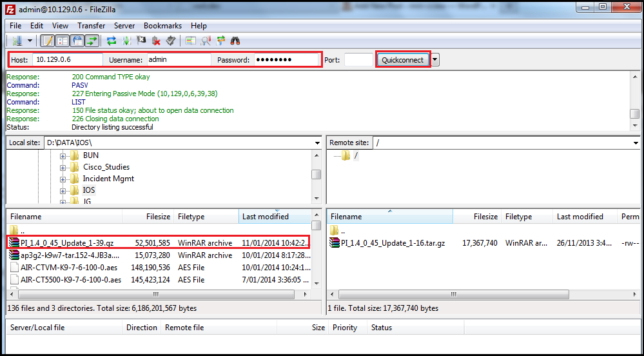Viewport: 644px width, 356px height.
Task: Toggle processing of the transfer queue
Action: pos(126,41)
